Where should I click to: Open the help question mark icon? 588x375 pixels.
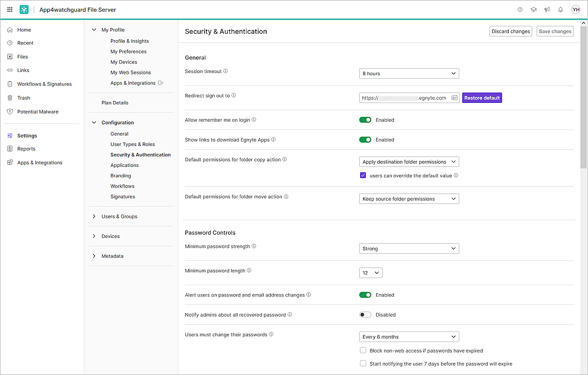click(520, 9)
